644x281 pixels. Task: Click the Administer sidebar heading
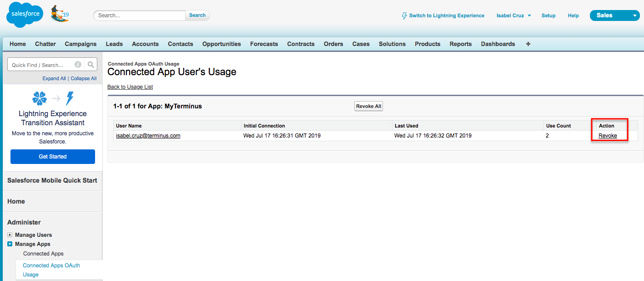point(24,222)
